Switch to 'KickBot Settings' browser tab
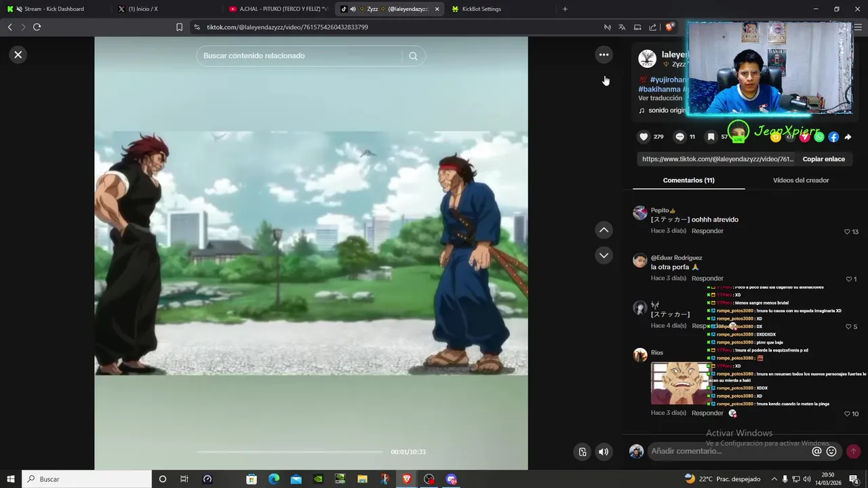 pos(500,9)
